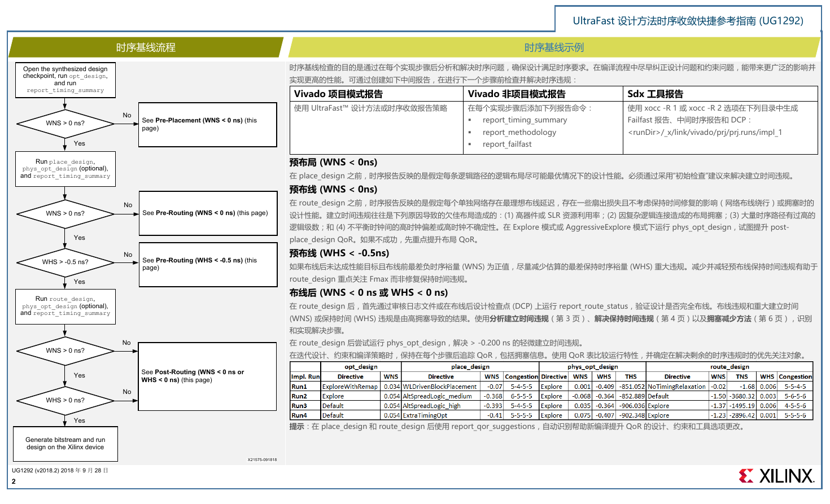Click the 'Generate bitstream and run design' box
The width and height of the screenshot is (830, 504).
click(x=65, y=444)
